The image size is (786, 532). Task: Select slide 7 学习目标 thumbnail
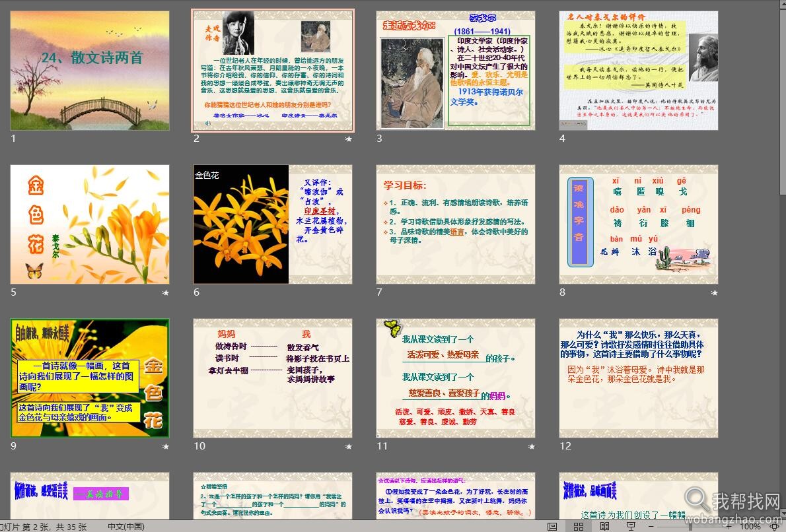tap(456, 224)
